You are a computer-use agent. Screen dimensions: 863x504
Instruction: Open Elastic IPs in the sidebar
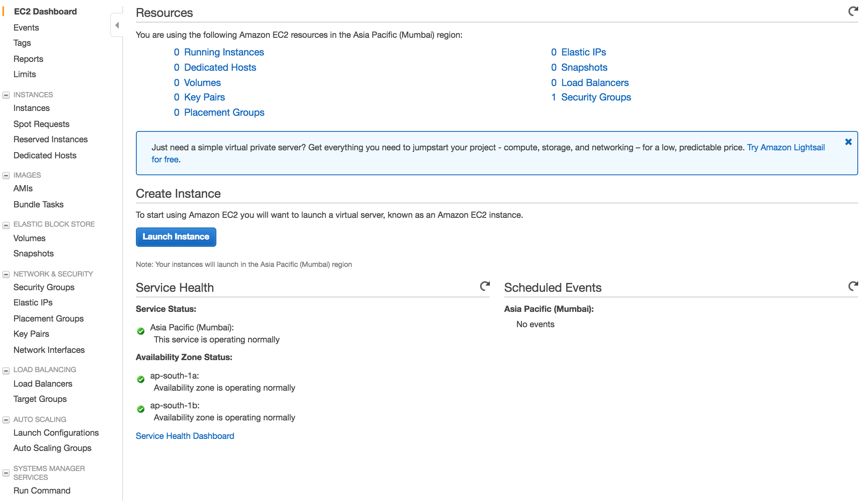tap(33, 303)
